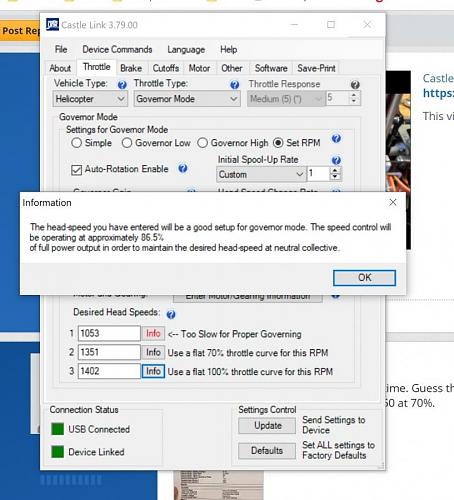Image resolution: width=454 pixels, height=500 pixels.
Task: Click the Castle Link application icon in title bar
Action: (x=52, y=24)
